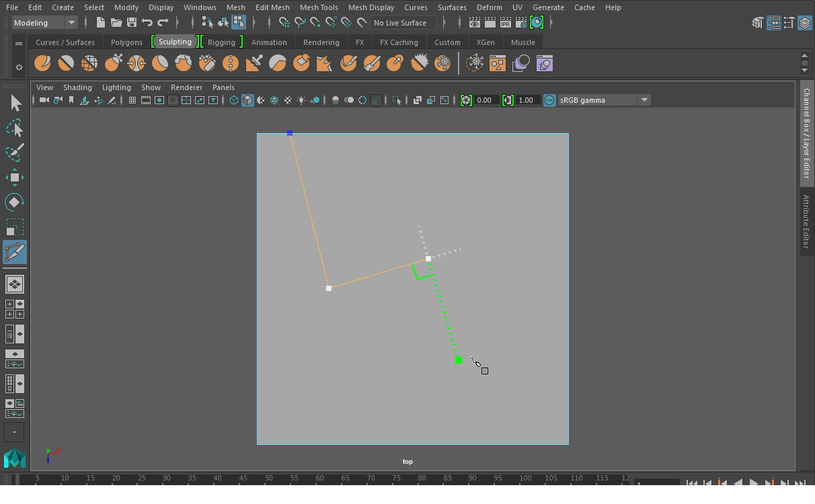Toggle the view transform ON button

coord(549,100)
